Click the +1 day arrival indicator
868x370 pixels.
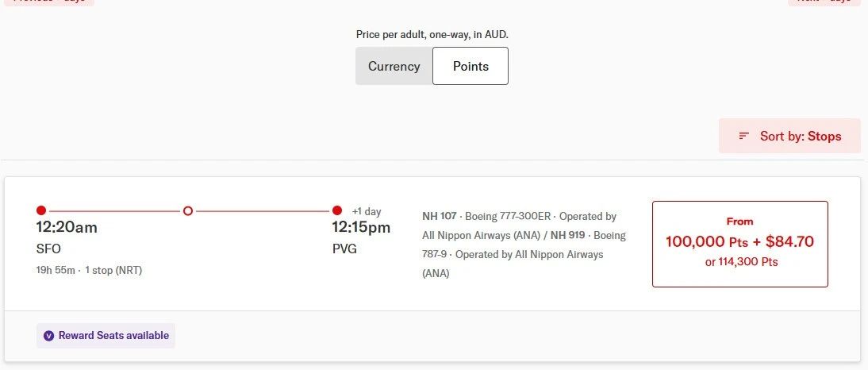tap(367, 211)
